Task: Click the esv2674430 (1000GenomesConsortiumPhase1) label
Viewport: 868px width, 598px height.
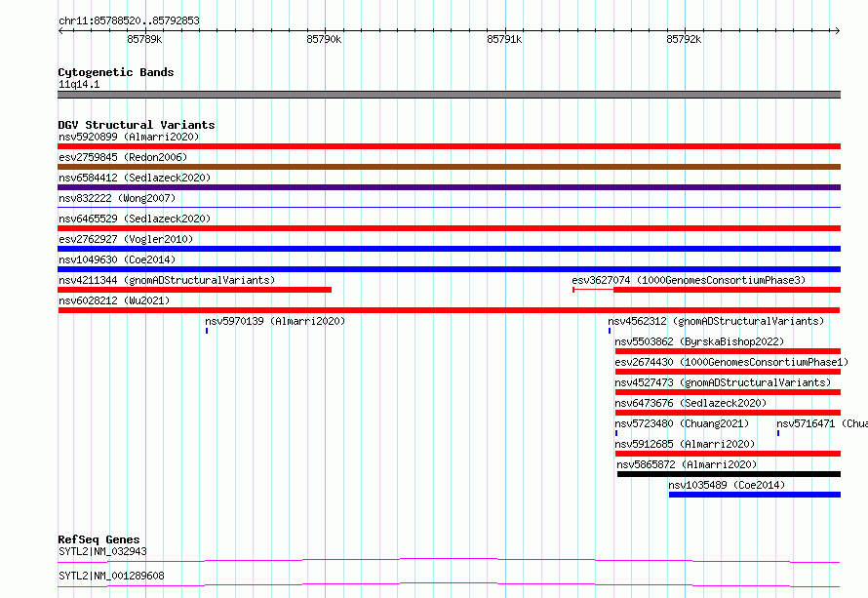Action: (731, 362)
